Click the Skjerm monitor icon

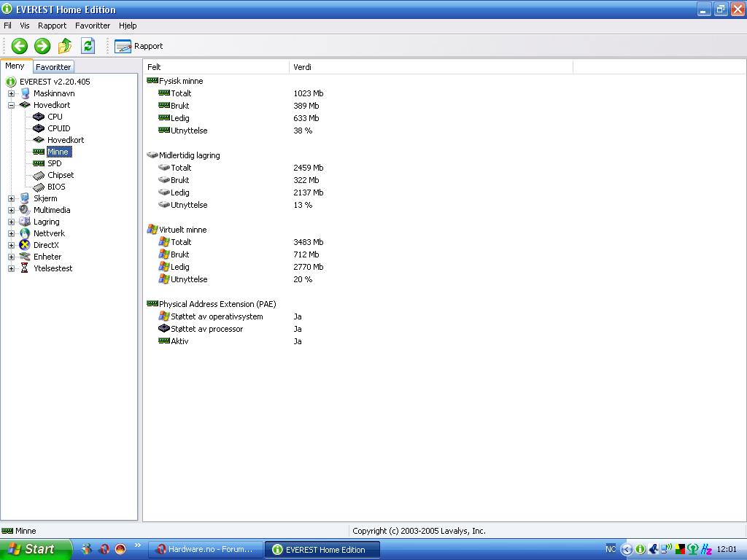coord(25,198)
